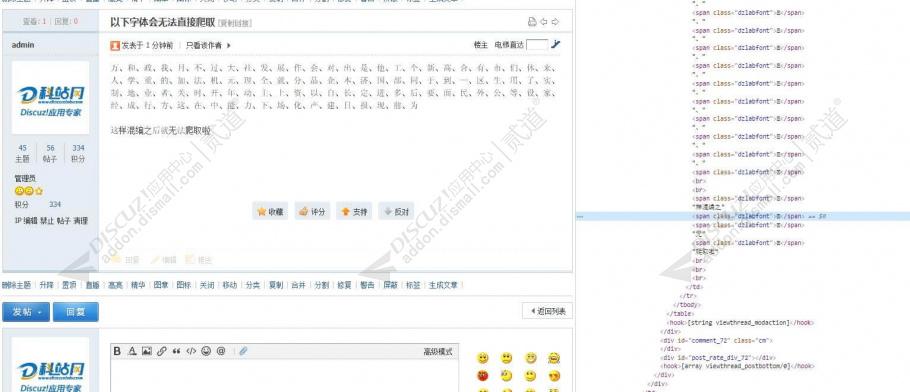This screenshot has height=392, width=910.
Task: Click 分类 in the moderation bar
Action: 252,285
